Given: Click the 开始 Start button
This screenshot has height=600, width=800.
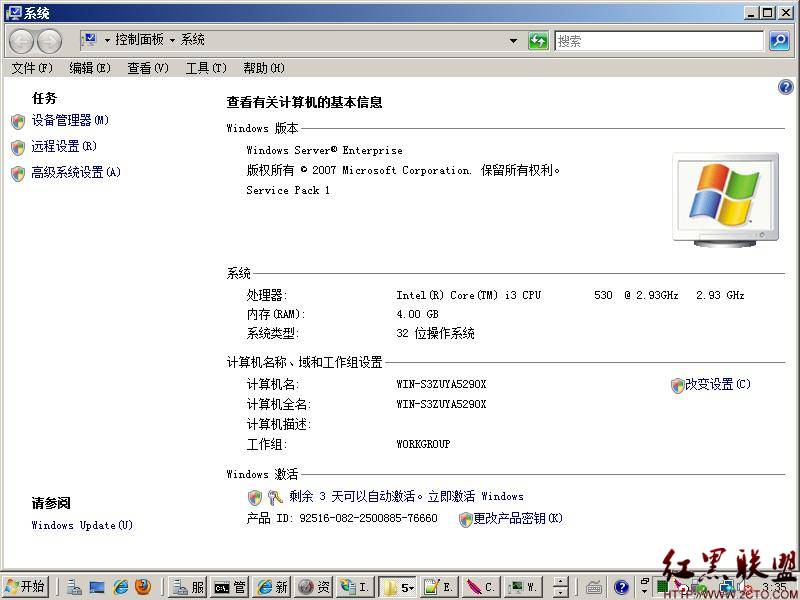Looking at the screenshot, I should [26, 587].
